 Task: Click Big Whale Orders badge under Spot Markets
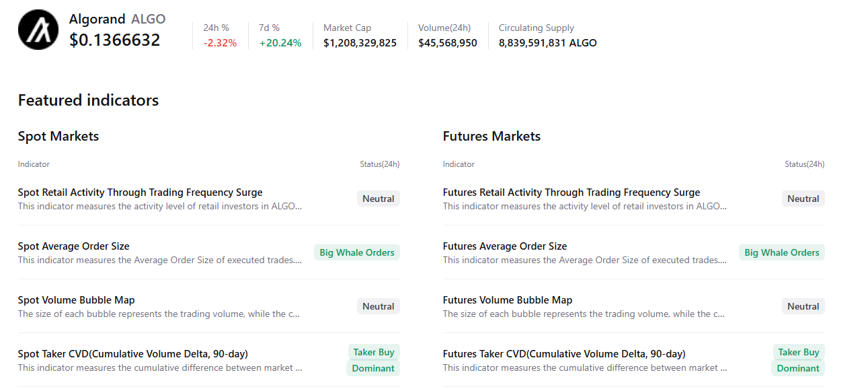pos(356,252)
